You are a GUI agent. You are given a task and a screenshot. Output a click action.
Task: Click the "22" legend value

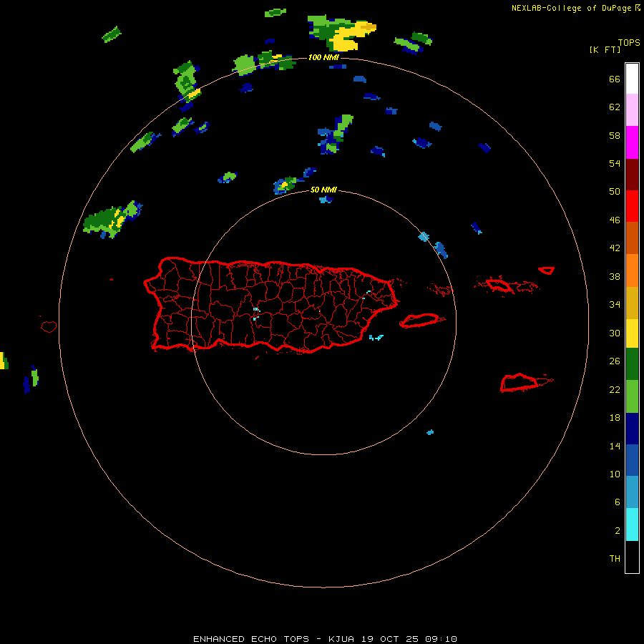615,389
